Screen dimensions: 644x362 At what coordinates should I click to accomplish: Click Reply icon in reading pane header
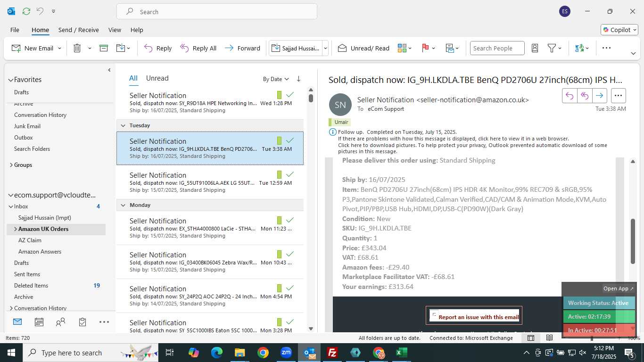tap(570, 96)
